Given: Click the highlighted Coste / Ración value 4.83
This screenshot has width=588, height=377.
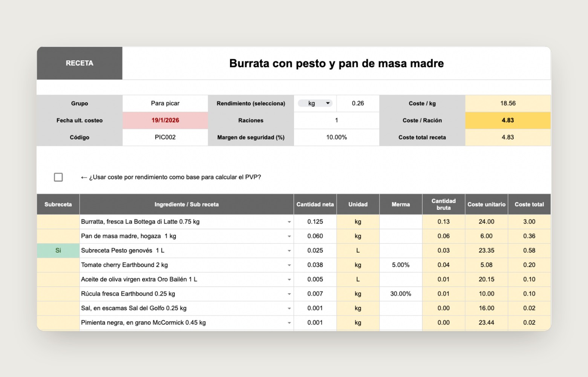Looking at the screenshot, I should pos(508,120).
